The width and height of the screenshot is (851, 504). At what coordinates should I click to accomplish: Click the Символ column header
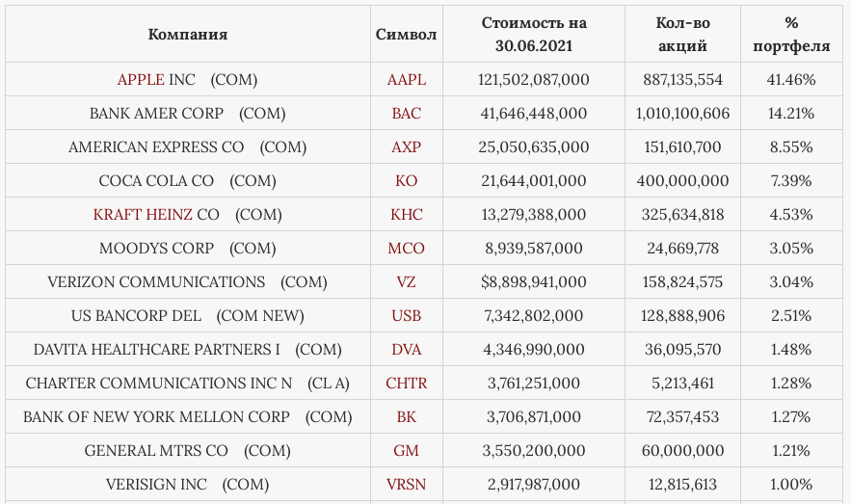[x=407, y=34]
